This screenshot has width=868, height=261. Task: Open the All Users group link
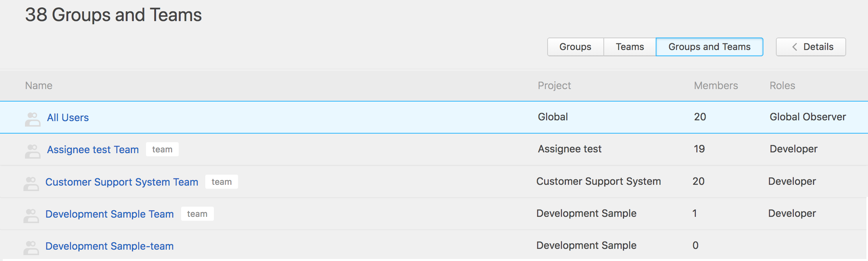coord(68,118)
